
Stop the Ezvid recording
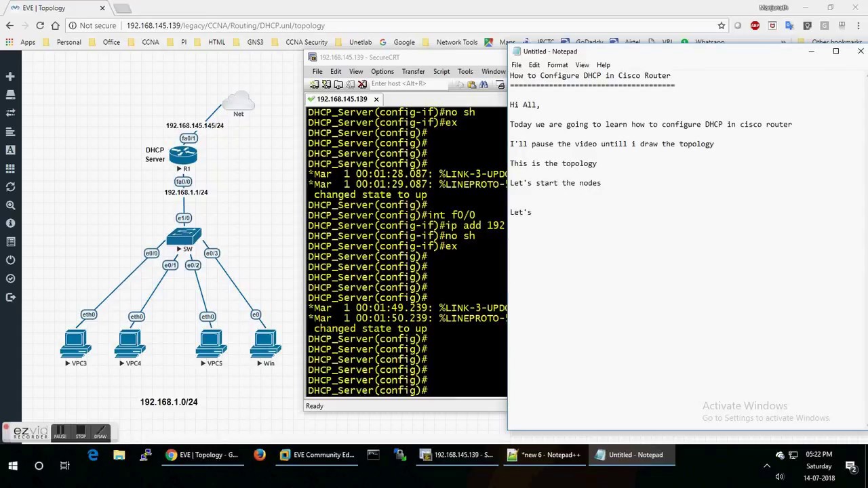pos(81,432)
